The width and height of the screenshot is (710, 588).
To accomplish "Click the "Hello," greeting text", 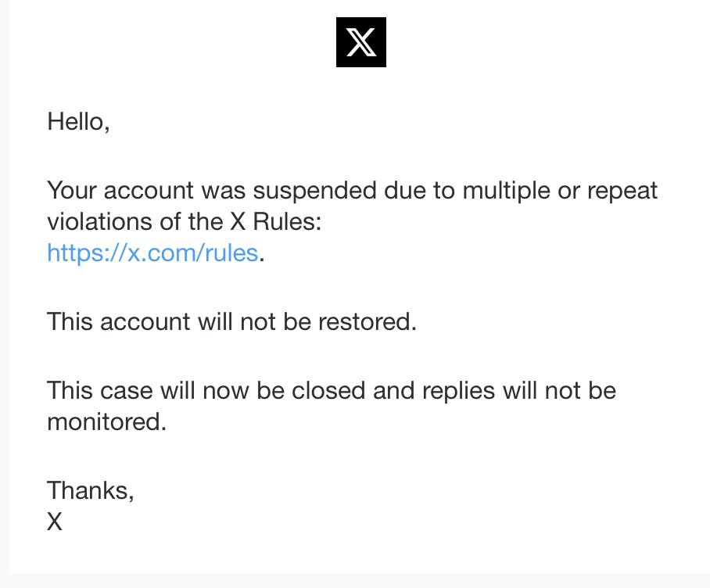I will coord(78,121).
